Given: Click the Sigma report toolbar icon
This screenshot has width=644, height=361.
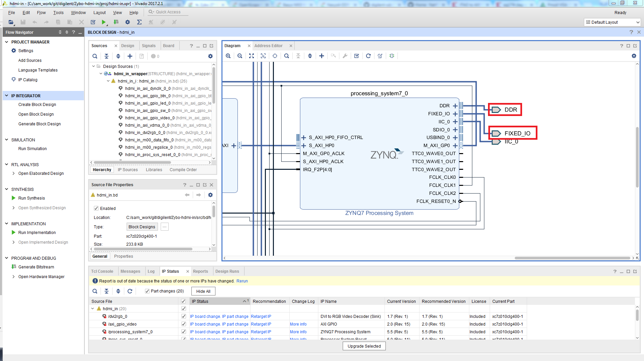Looking at the screenshot, I should pos(139,22).
